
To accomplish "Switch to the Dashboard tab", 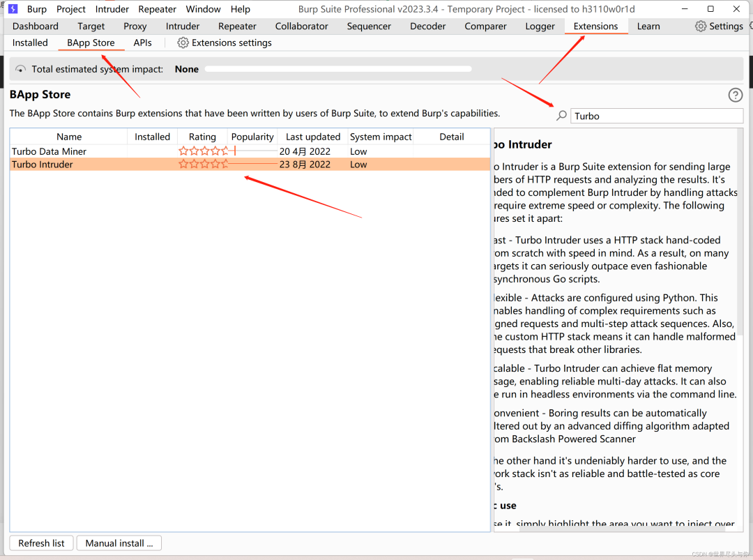I will [x=36, y=27].
